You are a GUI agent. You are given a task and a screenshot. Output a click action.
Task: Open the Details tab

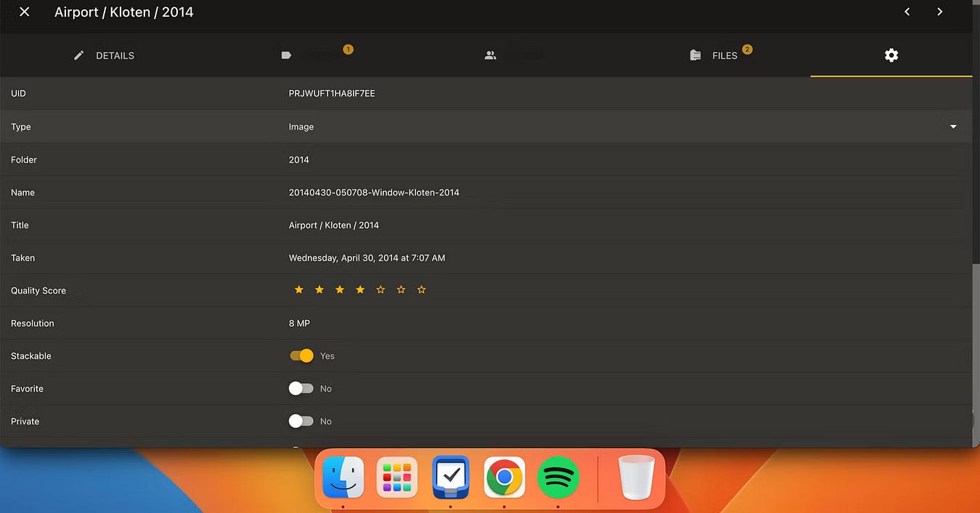105,55
